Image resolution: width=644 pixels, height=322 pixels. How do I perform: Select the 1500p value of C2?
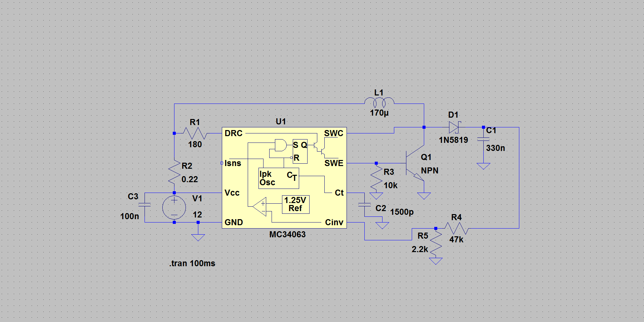[x=402, y=212]
